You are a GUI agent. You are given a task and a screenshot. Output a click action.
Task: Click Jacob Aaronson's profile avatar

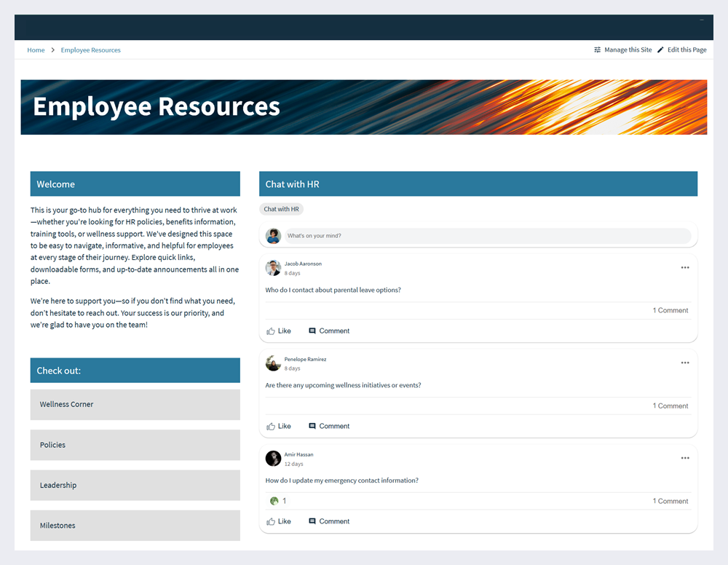coord(273,268)
